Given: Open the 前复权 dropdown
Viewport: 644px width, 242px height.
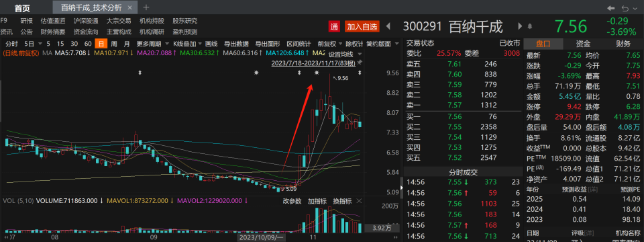Looking at the screenshot, I should (x=329, y=44).
